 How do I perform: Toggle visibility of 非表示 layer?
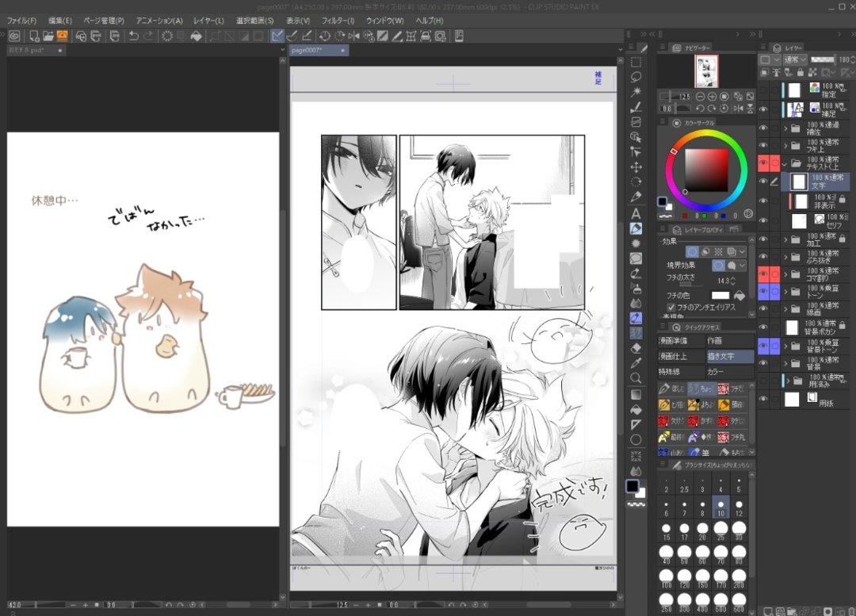pos(763,201)
